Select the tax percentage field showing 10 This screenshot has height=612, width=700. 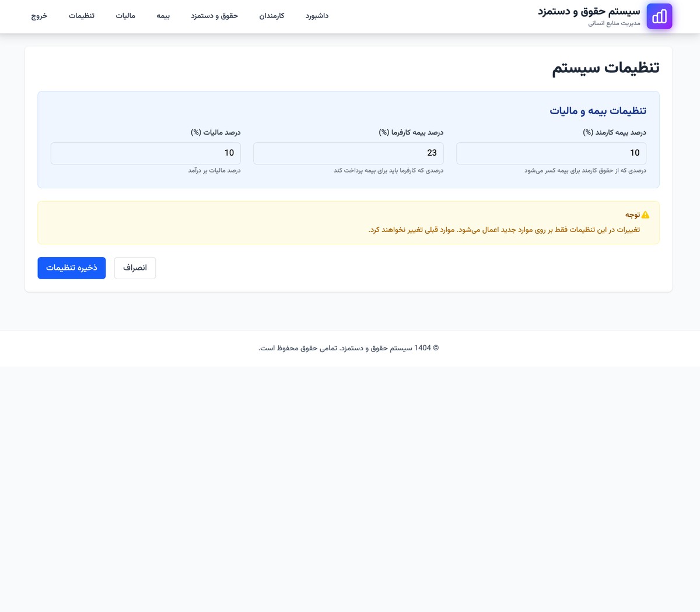[145, 153]
